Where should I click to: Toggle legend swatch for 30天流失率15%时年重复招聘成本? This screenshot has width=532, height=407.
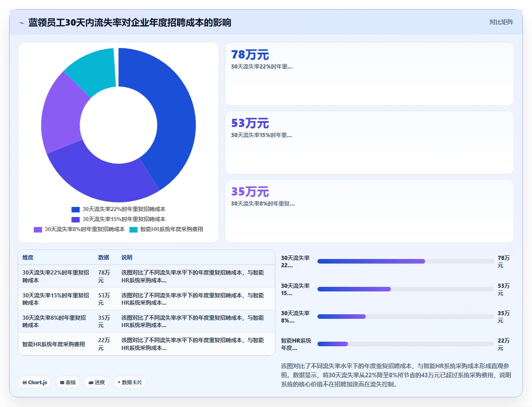pos(75,220)
